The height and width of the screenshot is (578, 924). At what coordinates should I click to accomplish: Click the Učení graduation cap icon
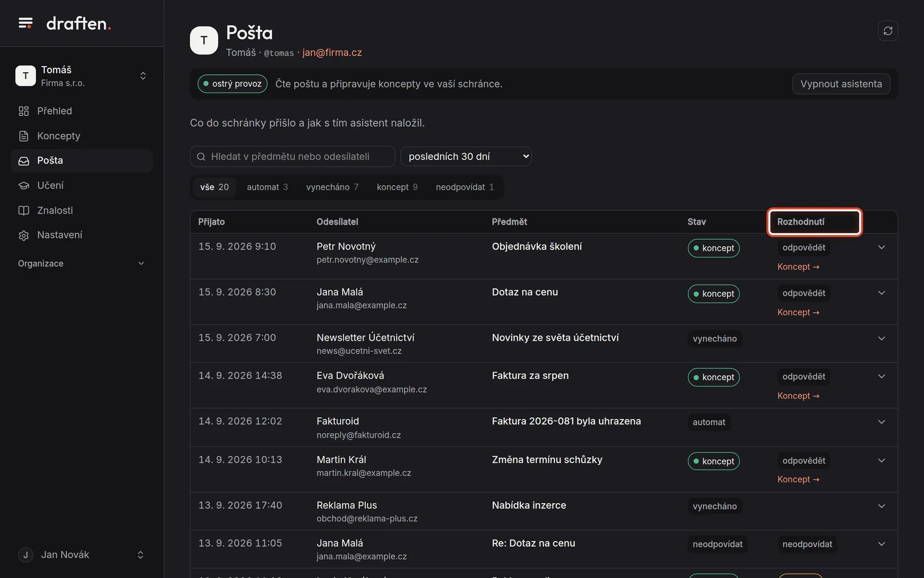(x=24, y=186)
